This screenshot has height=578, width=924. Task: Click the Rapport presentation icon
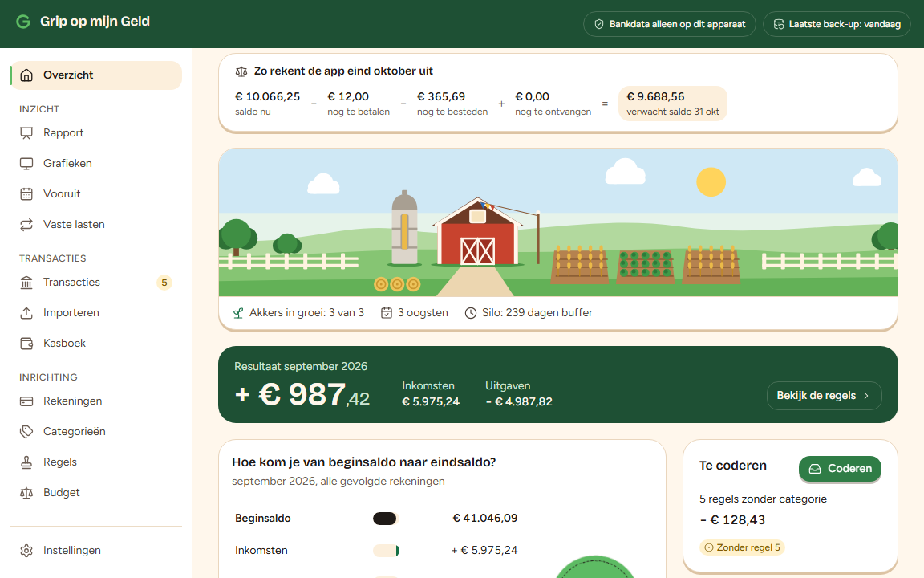point(26,133)
